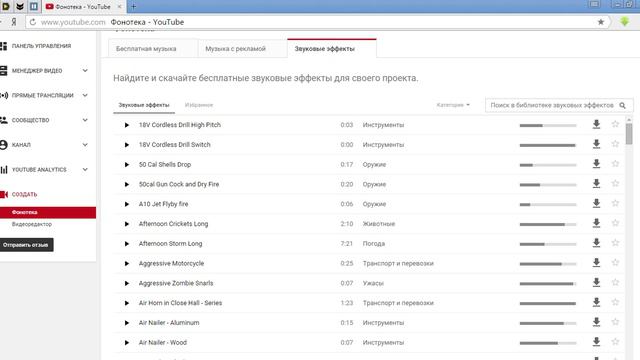Download 50cal Gun Cock and Dry Fire
This screenshot has width=640, height=360.
(x=596, y=184)
